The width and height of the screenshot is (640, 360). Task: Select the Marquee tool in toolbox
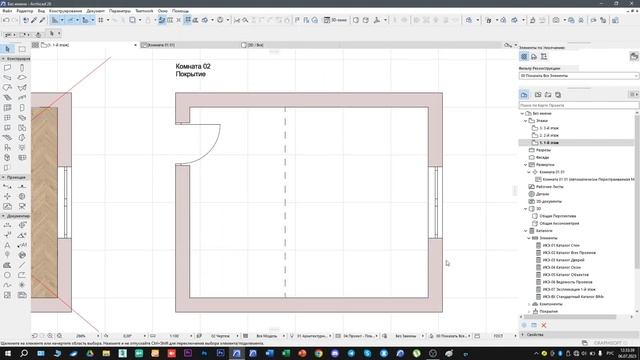(22, 49)
